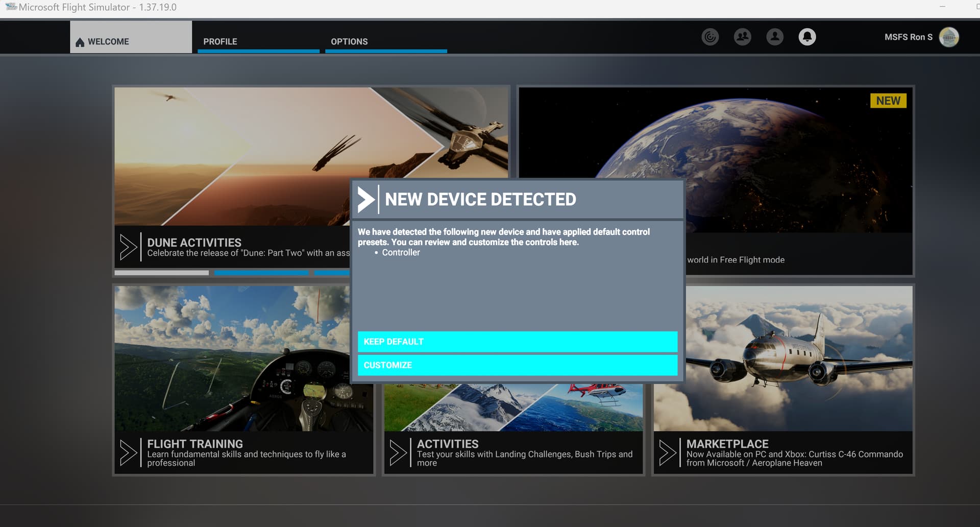Click the MSFS Ron S avatar
The width and height of the screenshot is (980, 527).
click(x=948, y=37)
